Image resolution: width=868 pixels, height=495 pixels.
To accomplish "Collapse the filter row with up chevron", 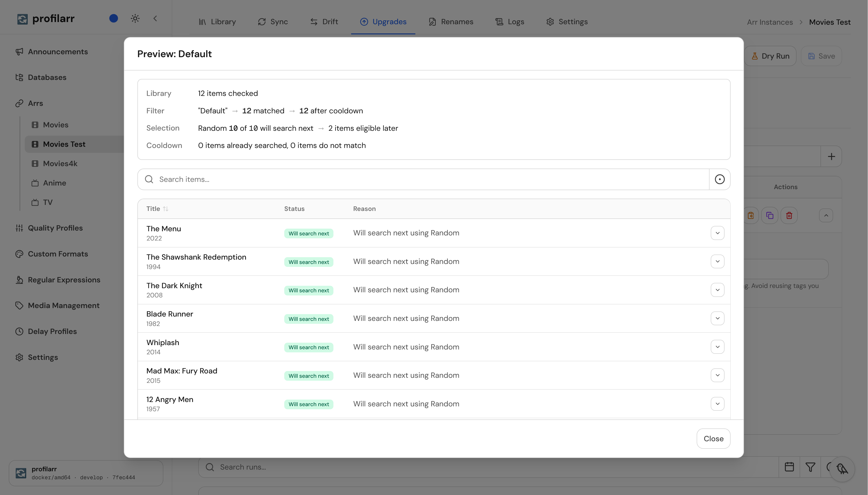I will (826, 216).
